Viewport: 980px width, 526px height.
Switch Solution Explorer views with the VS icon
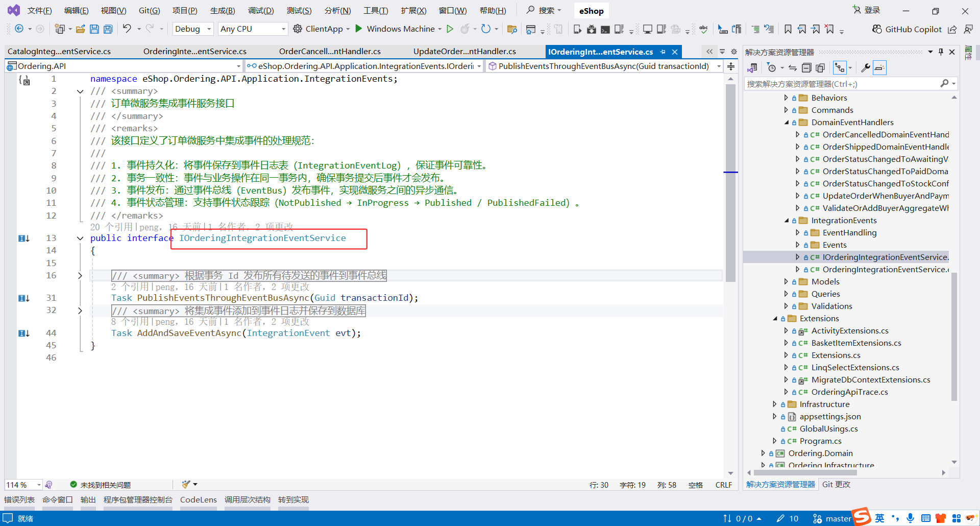point(752,67)
